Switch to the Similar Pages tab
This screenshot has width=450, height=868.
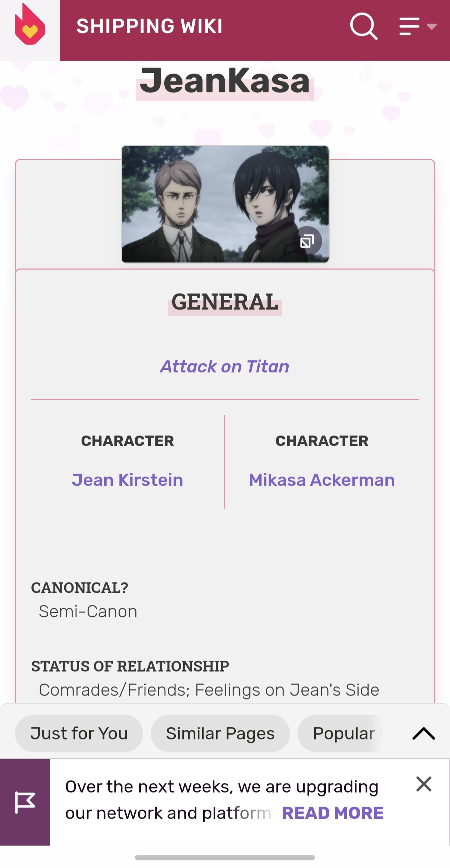click(220, 734)
